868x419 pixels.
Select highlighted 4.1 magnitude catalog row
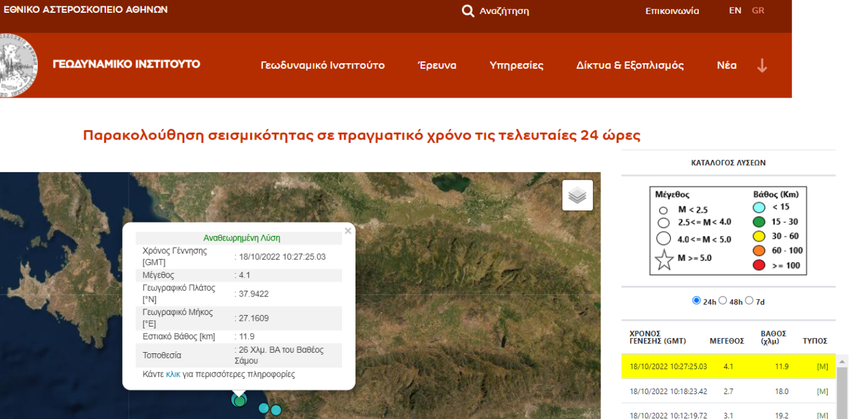(728, 367)
